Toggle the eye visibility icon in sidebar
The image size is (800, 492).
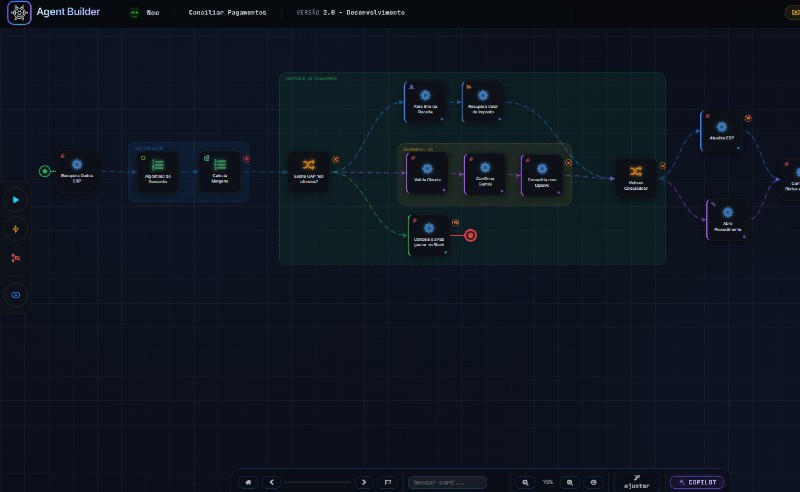16,295
